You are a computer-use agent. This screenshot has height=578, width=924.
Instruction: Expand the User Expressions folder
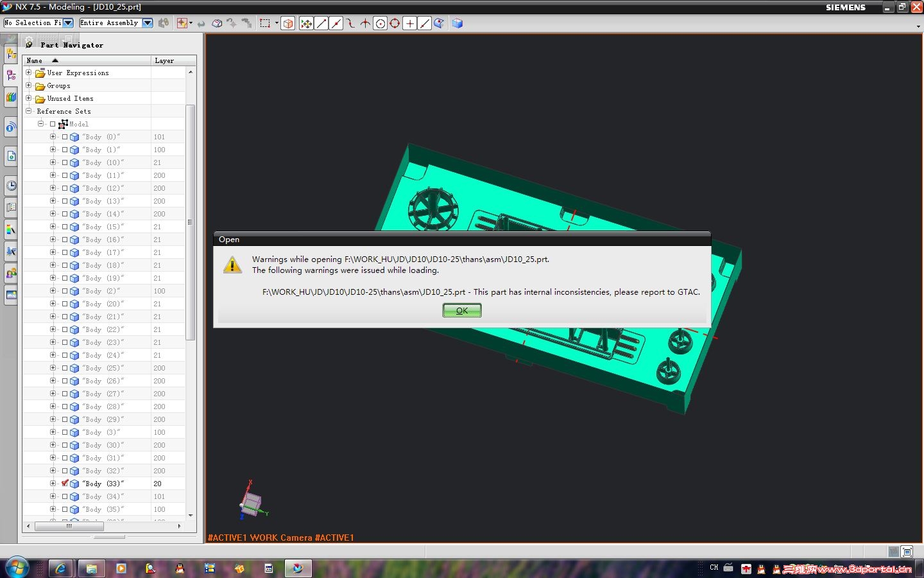coord(28,73)
